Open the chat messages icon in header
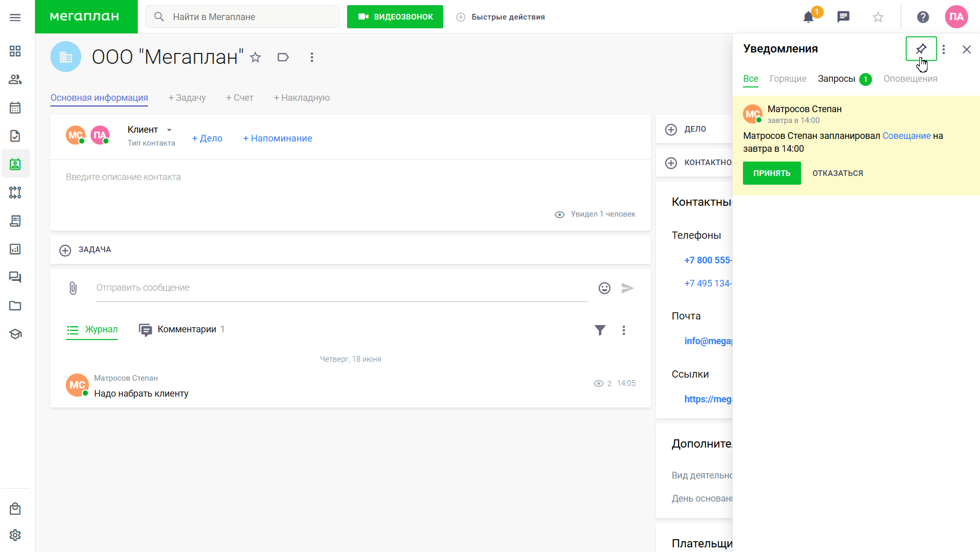Screen dimensions: 980x552 [x=843, y=17]
